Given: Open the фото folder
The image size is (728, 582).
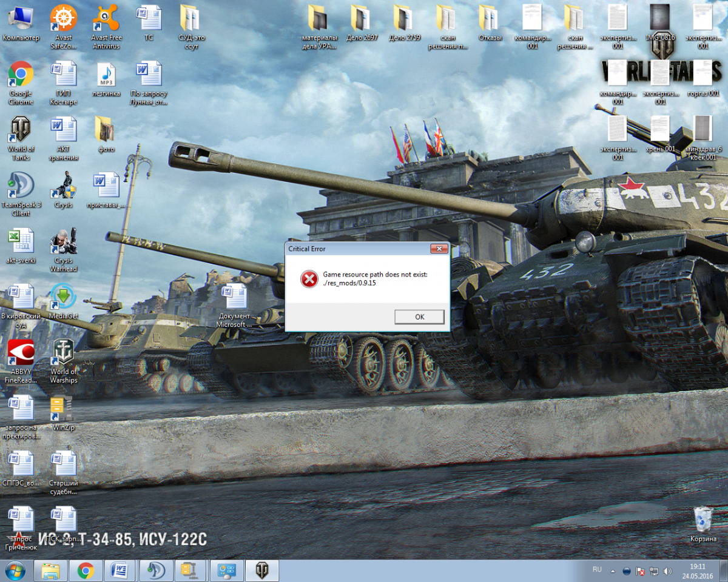Looking at the screenshot, I should 106,135.
